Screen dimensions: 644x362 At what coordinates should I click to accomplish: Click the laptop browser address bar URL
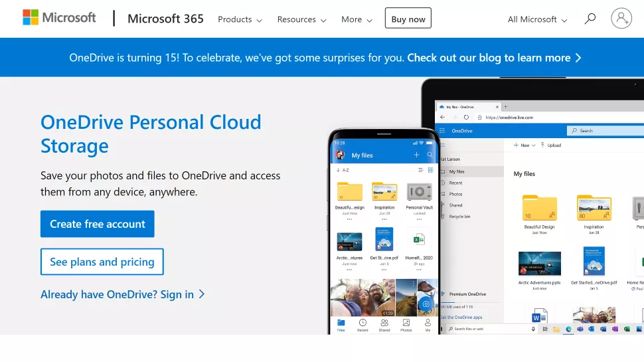[509, 118]
